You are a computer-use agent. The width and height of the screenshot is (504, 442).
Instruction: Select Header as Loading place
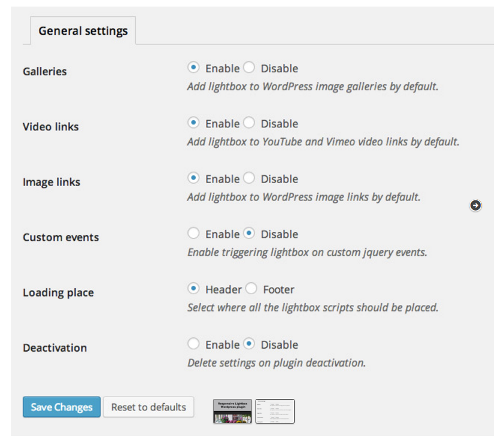193,288
